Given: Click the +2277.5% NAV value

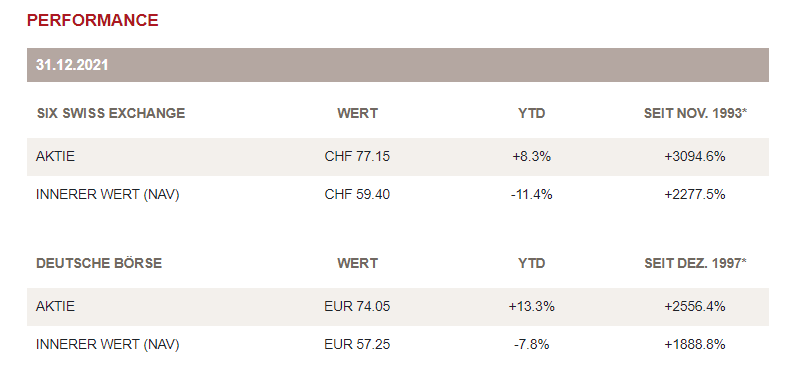Looking at the screenshot, I should pyautogui.click(x=695, y=194).
